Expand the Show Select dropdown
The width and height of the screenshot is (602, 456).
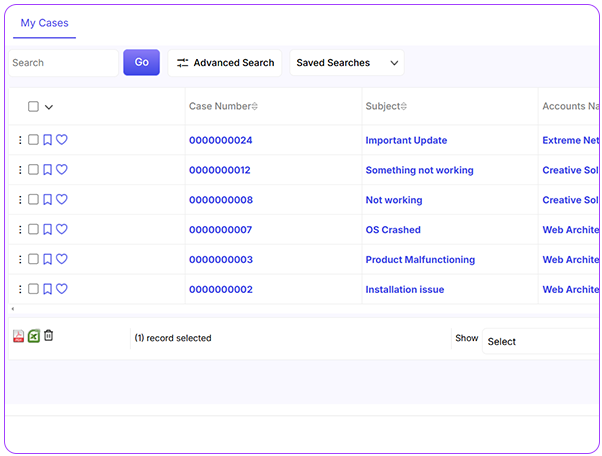coord(540,341)
